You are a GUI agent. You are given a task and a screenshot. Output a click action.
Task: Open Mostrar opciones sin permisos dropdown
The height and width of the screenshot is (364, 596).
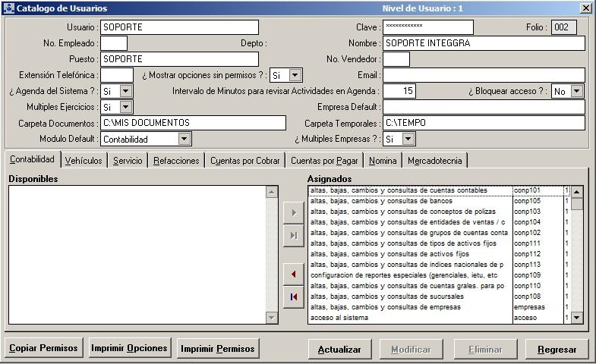[x=295, y=75]
